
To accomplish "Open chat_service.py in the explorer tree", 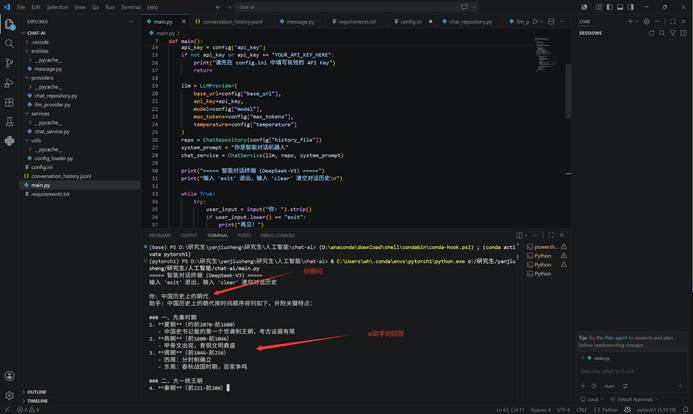I will (x=52, y=132).
